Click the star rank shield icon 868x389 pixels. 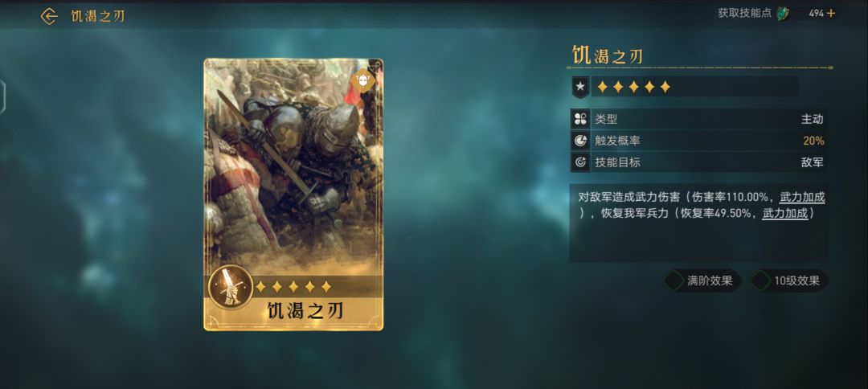click(580, 87)
